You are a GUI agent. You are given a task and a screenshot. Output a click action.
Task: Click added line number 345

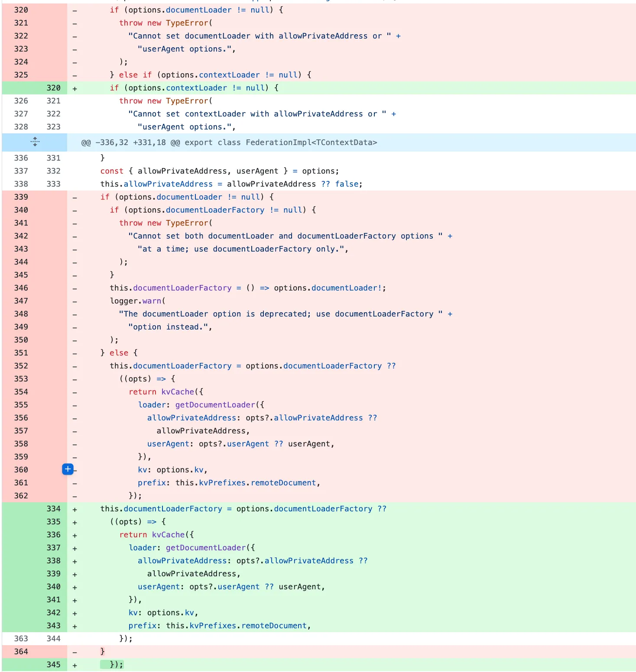pos(53,665)
